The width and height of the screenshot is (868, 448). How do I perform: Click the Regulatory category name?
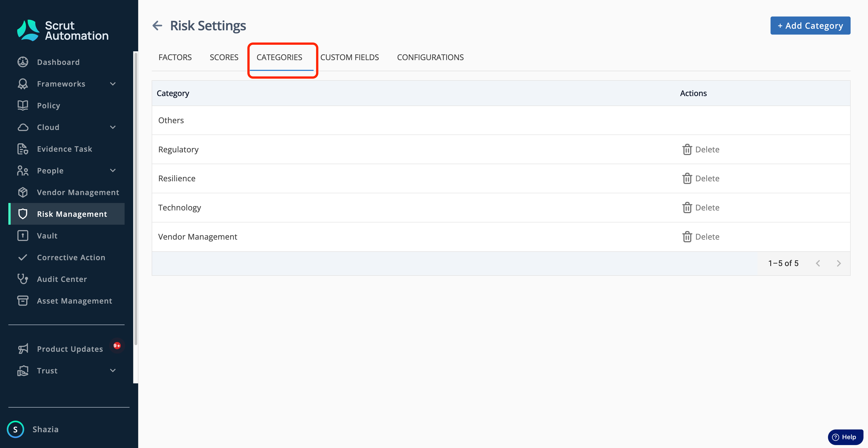[x=178, y=150]
